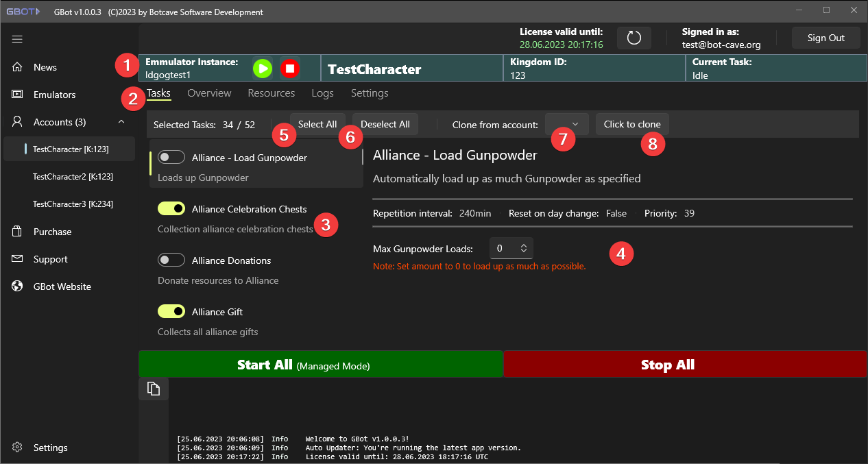Toggle the hamburger navigation menu
Screen dimensions: 868x464
click(x=18, y=39)
